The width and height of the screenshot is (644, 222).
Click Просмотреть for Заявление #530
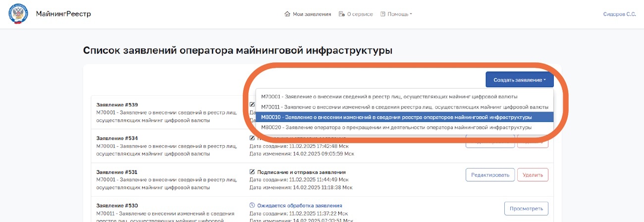coord(526,209)
